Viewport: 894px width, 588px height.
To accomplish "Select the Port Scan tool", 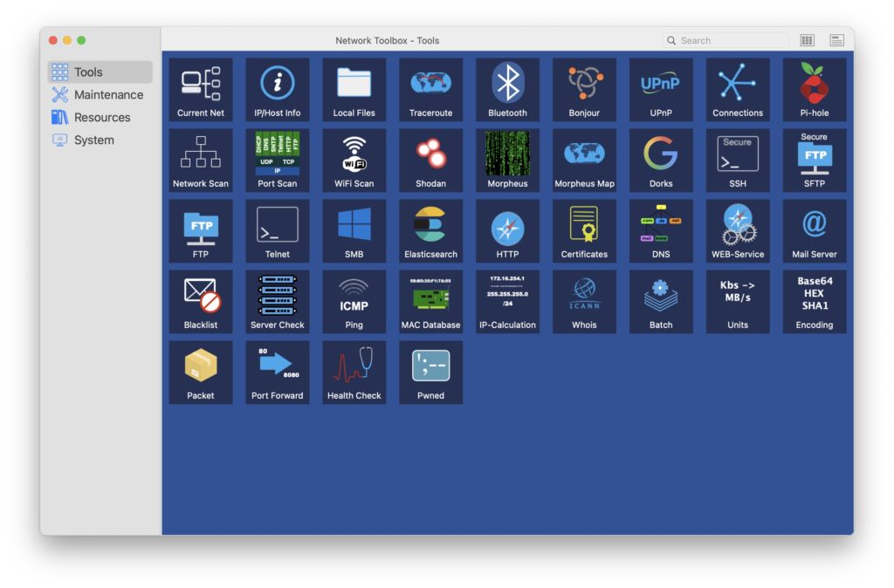I will [277, 161].
